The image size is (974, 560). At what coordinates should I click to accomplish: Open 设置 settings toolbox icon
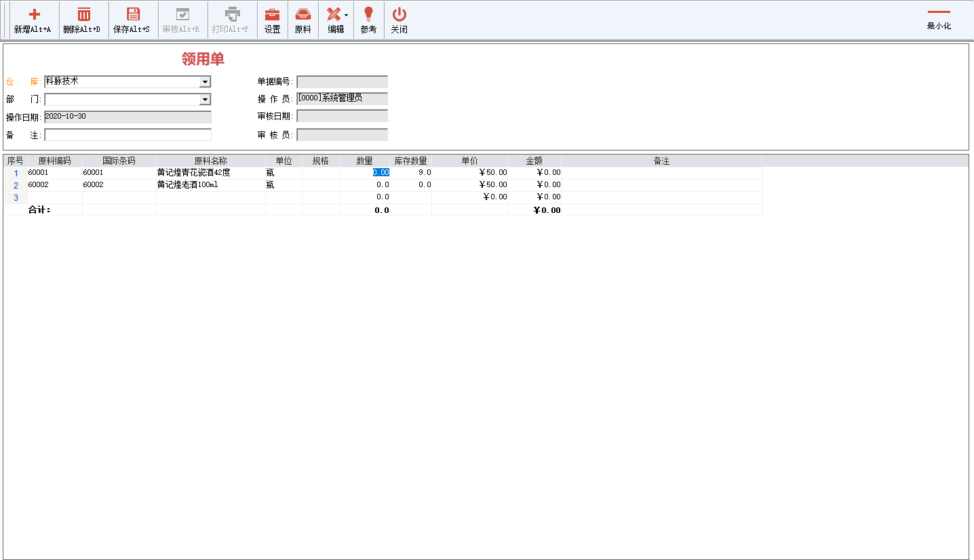coord(272,14)
